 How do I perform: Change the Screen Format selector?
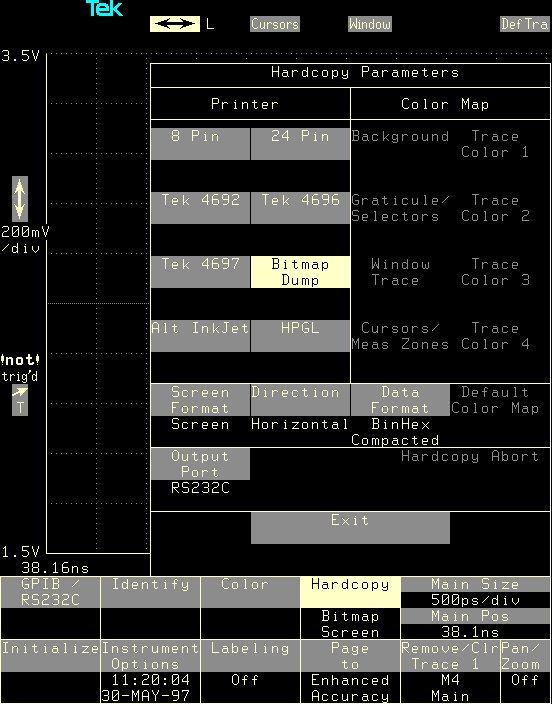200,400
